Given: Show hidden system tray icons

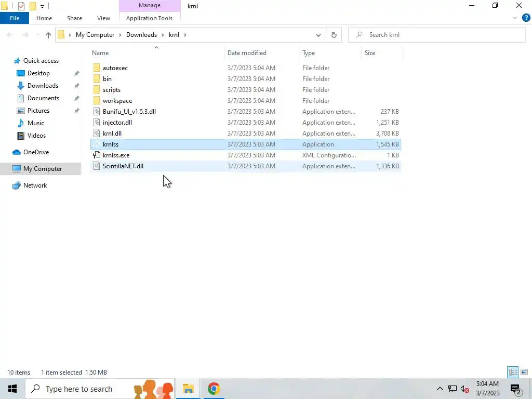Looking at the screenshot, I should click(440, 389).
